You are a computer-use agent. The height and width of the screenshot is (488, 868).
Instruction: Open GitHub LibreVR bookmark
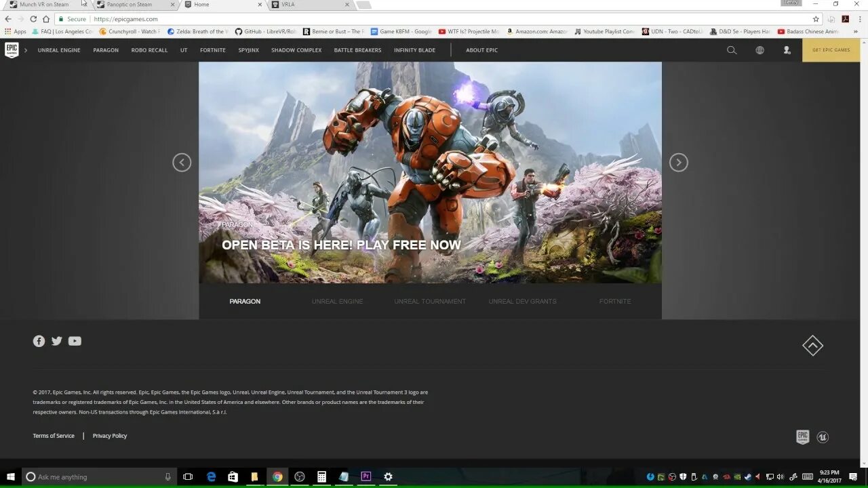265,31
